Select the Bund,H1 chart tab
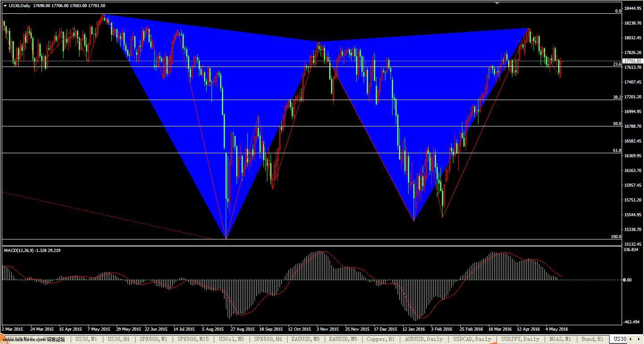644x344 pixels. click(593, 339)
